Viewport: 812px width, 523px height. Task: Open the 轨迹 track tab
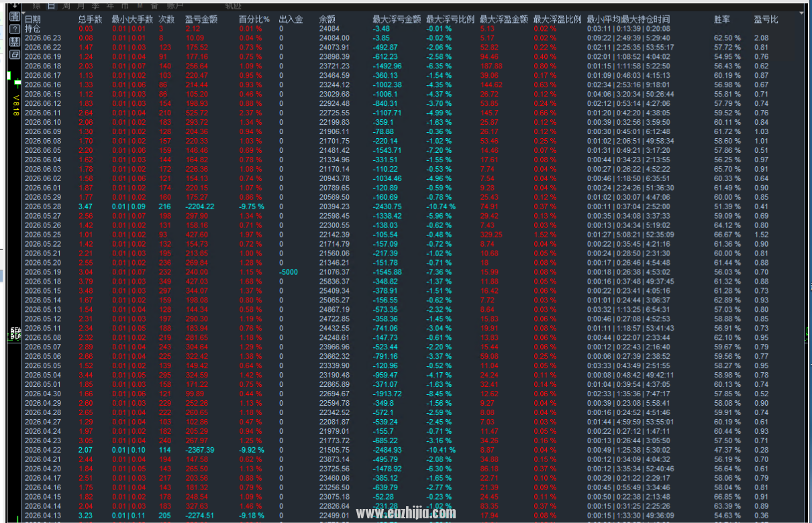(234, 5)
